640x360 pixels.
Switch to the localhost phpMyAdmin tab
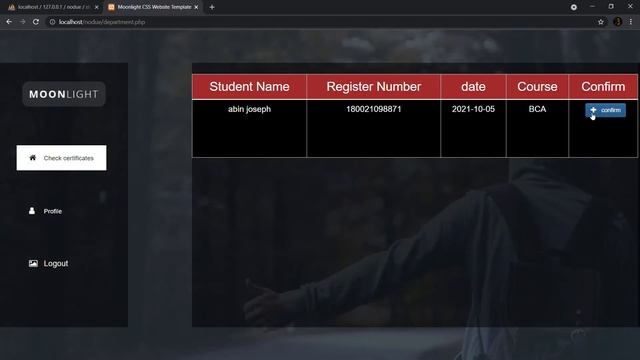point(53,7)
